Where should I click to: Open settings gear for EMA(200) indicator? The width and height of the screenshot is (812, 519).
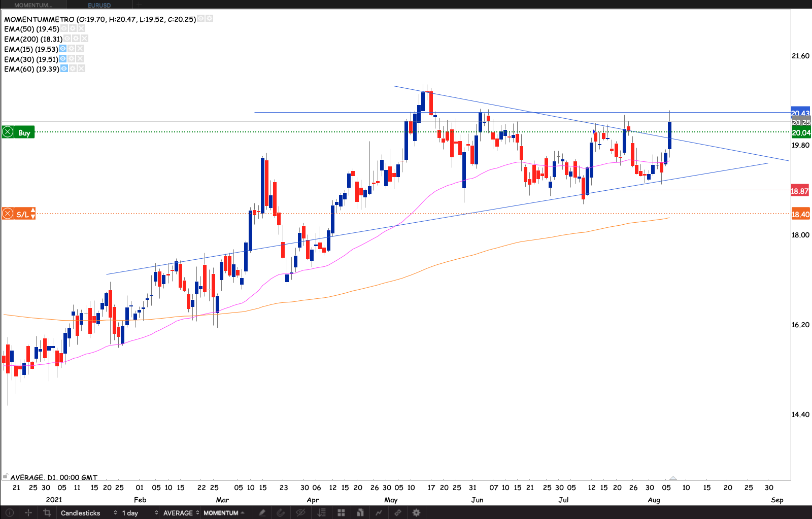point(76,39)
